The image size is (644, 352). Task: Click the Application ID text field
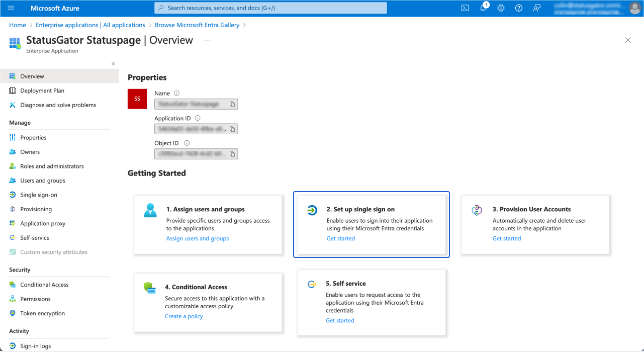click(196, 129)
